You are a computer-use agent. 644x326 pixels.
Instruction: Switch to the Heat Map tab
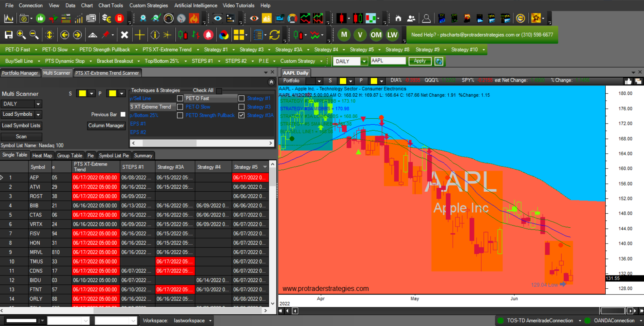[x=42, y=155]
